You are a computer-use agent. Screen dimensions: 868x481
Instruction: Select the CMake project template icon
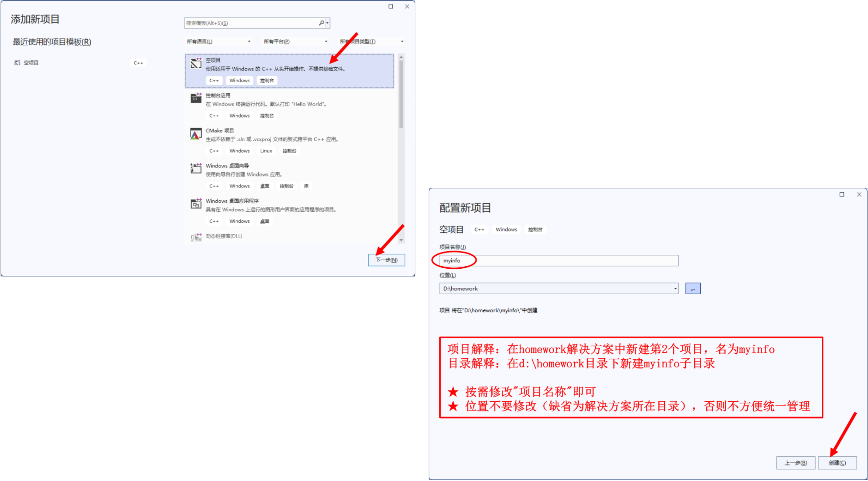coord(196,134)
